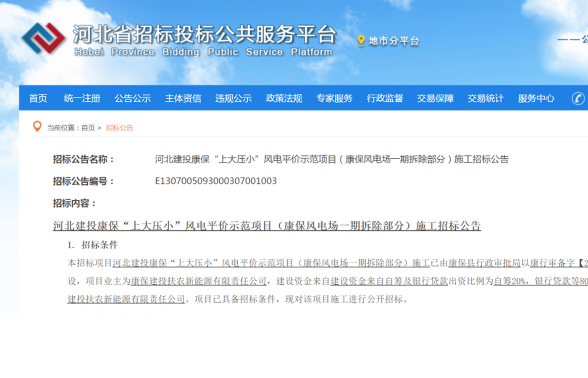This screenshot has height=378, width=588.
Task: Click the 招标公告编号 label
Action: click(83, 181)
